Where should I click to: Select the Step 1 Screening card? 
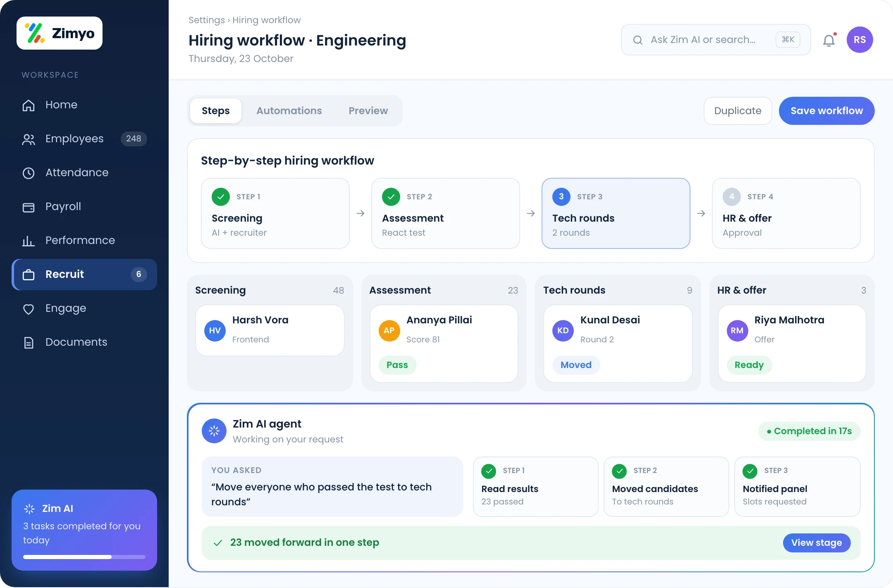(x=275, y=213)
